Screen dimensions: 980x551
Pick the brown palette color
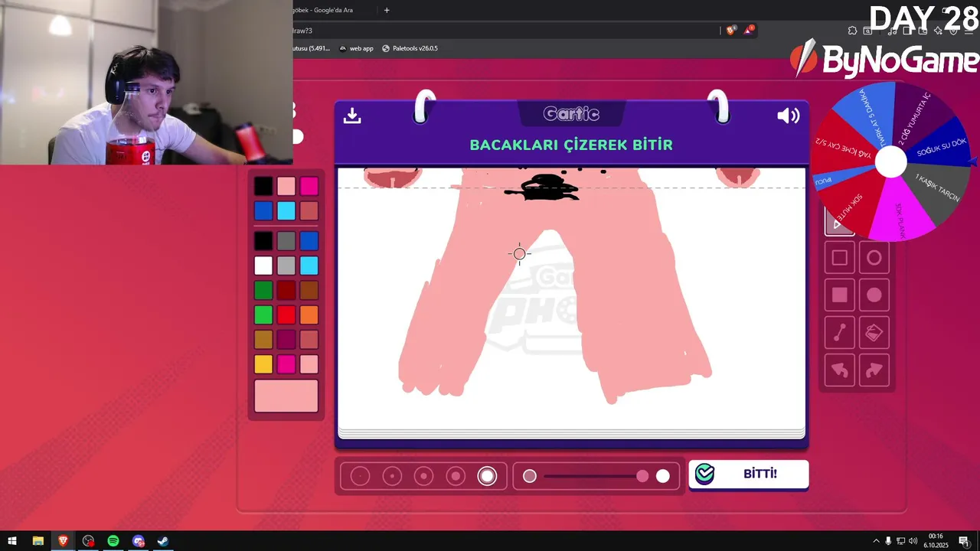[x=309, y=290]
